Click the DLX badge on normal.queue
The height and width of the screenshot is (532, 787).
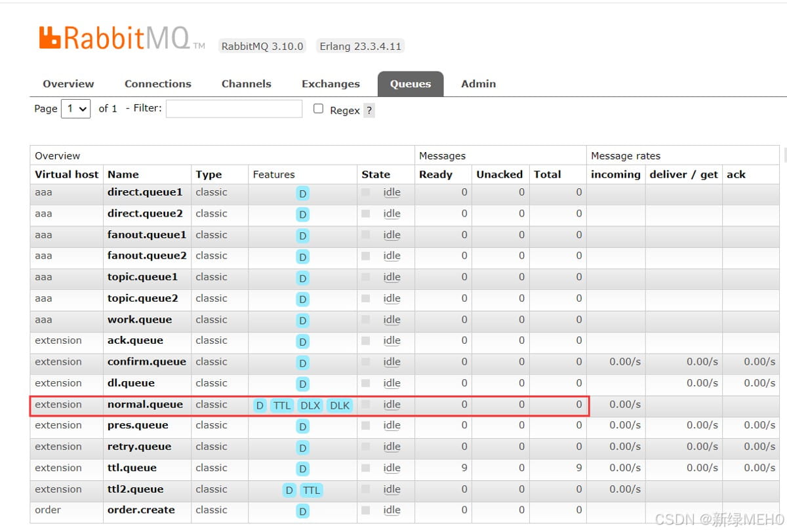310,405
